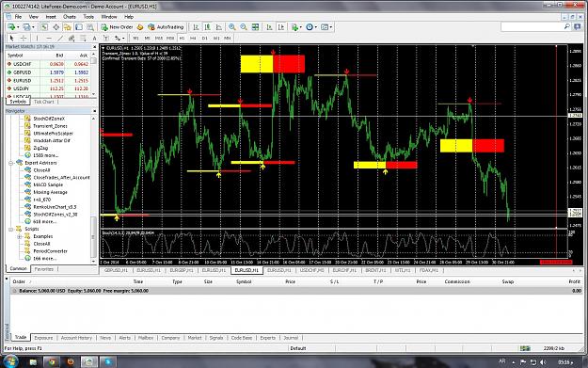Click the connection status bars indicator
The width and height of the screenshot is (588, 368).
(x=525, y=348)
